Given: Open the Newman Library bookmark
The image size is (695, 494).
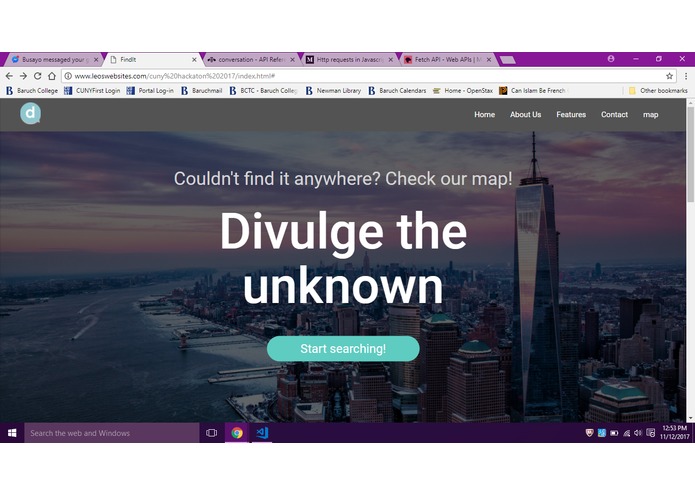Looking at the screenshot, I should (333, 91).
